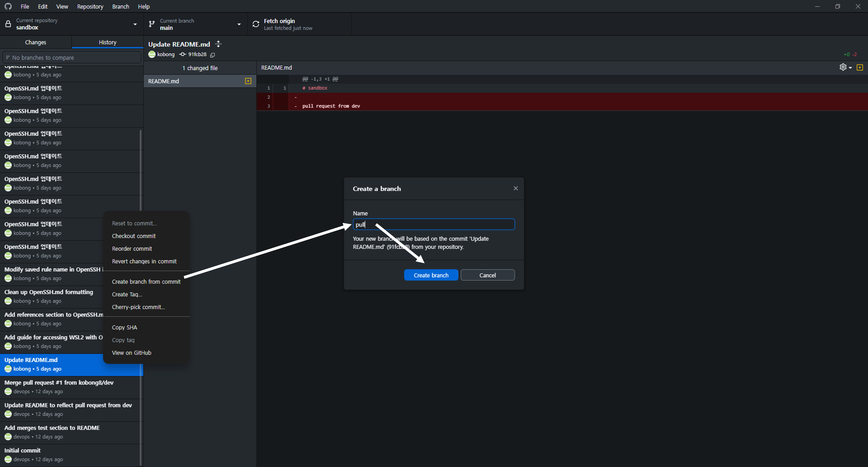Click the expand commit summary icon
The image size is (868, 467).
pos(218,44)
